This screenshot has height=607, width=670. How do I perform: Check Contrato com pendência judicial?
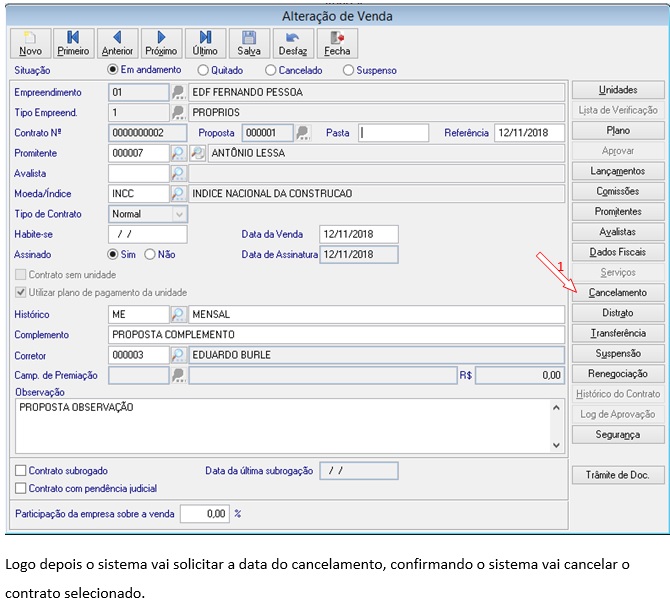(86, 488)
